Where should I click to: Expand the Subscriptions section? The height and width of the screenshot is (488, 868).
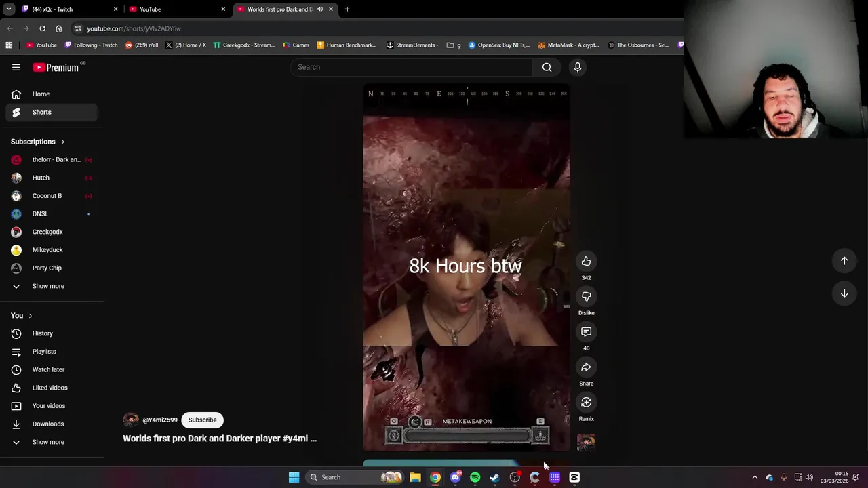38,142
